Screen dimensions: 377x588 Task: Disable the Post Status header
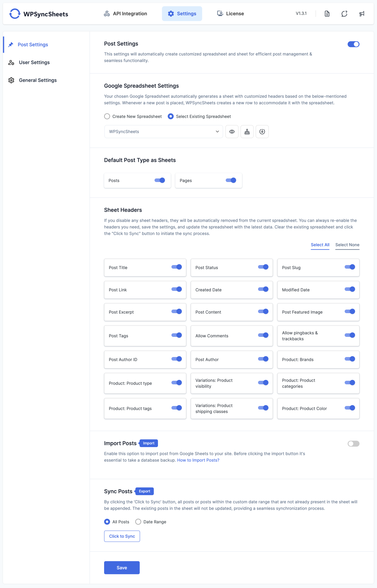click(263, 267)
